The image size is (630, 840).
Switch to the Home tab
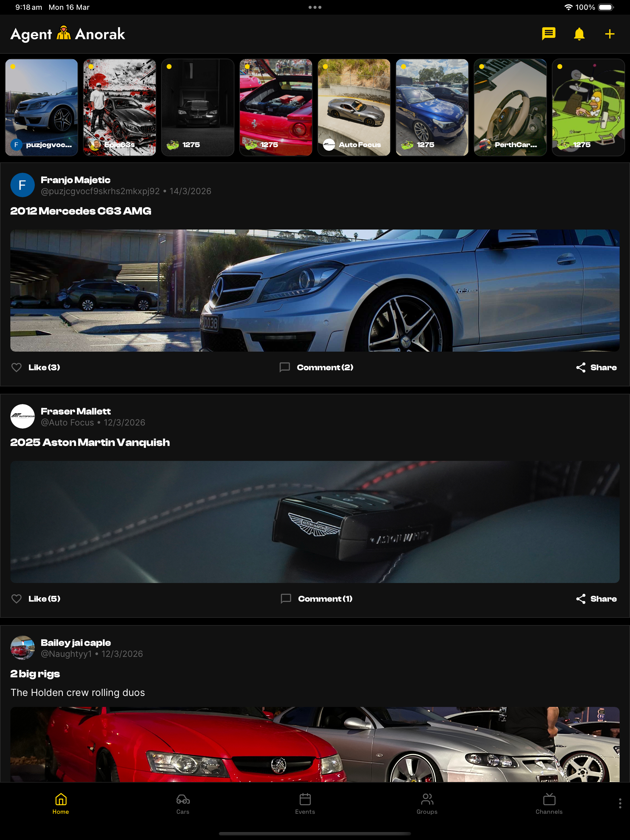pyautogui.click(x=61, y=804)
